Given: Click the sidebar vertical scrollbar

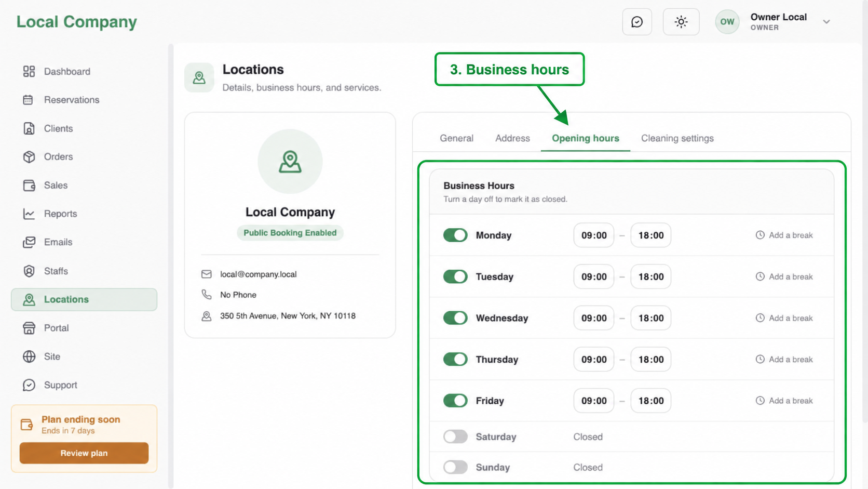Looking at the screenshot, I should tap(171, 266).
